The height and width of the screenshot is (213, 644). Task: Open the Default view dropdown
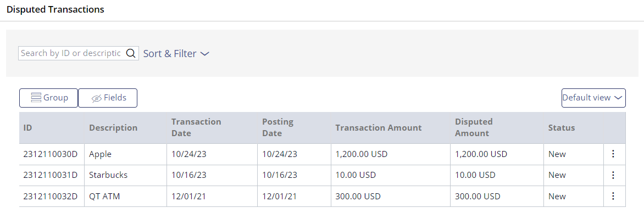(593, 98)
